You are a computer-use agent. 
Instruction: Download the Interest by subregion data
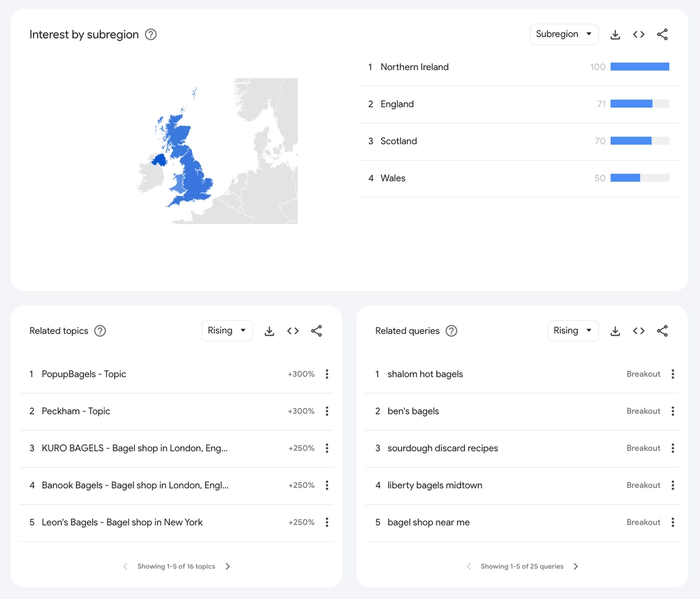[x=615, y=34]
